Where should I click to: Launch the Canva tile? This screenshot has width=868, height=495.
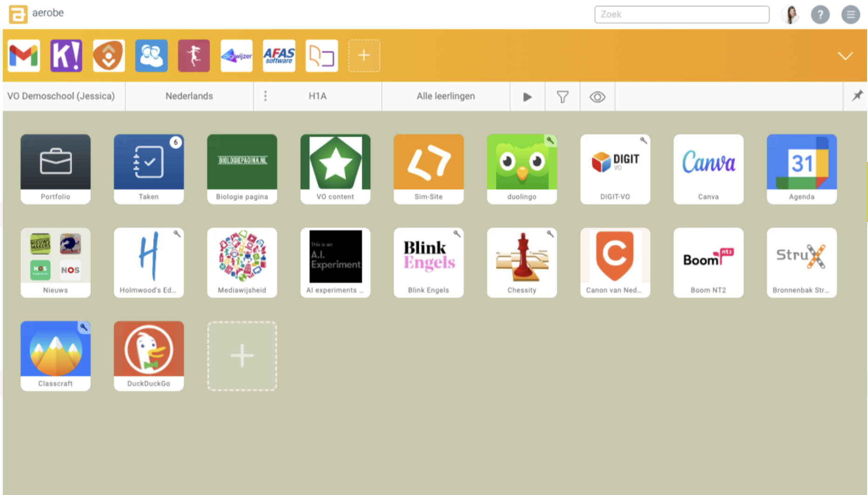tap(708, 169)
